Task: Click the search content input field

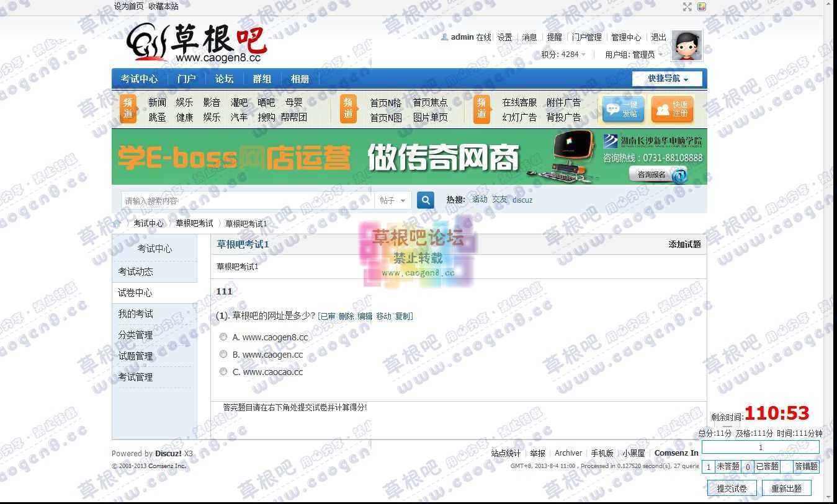Action: pyautogui.click(x=247, y=201)
